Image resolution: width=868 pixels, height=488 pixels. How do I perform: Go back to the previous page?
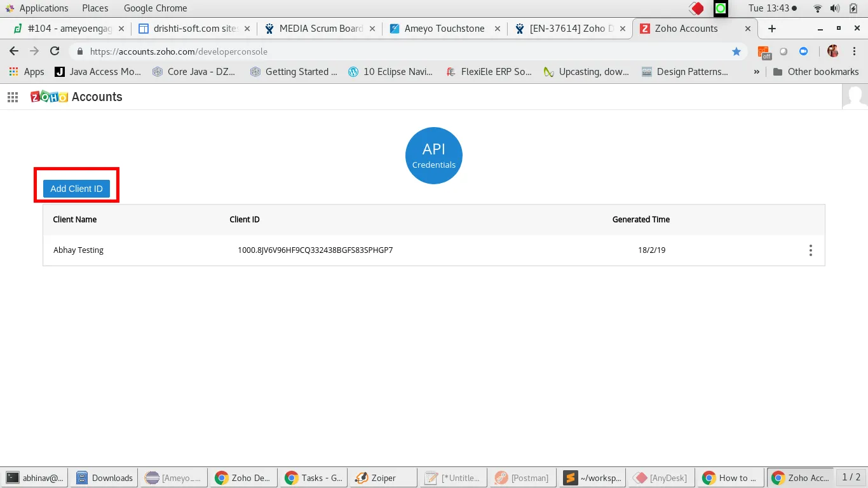[14, 51]
